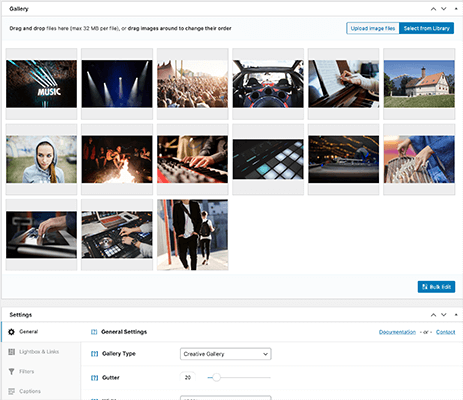Select the festival crowd thumbnail
The width and height of the screenshot is (463, 400).
[193, 84]
